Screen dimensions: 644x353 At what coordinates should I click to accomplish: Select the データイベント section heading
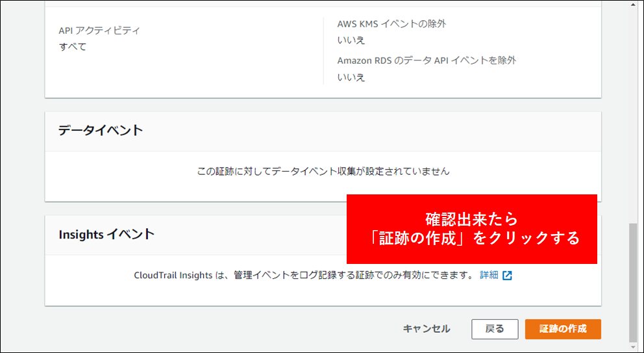pyautogui.click(x=101, y=131)
